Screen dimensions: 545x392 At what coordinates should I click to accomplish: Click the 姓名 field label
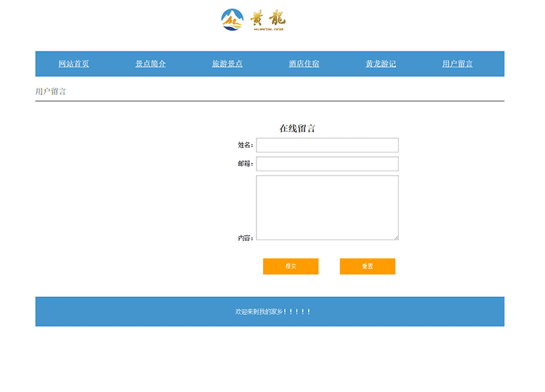click(x=245, y=145)
